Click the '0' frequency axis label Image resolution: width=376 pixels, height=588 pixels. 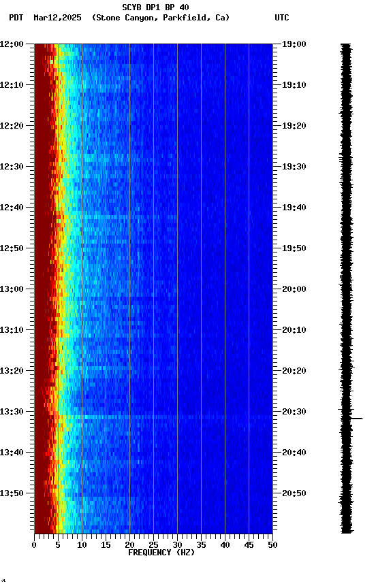point(34,546)
